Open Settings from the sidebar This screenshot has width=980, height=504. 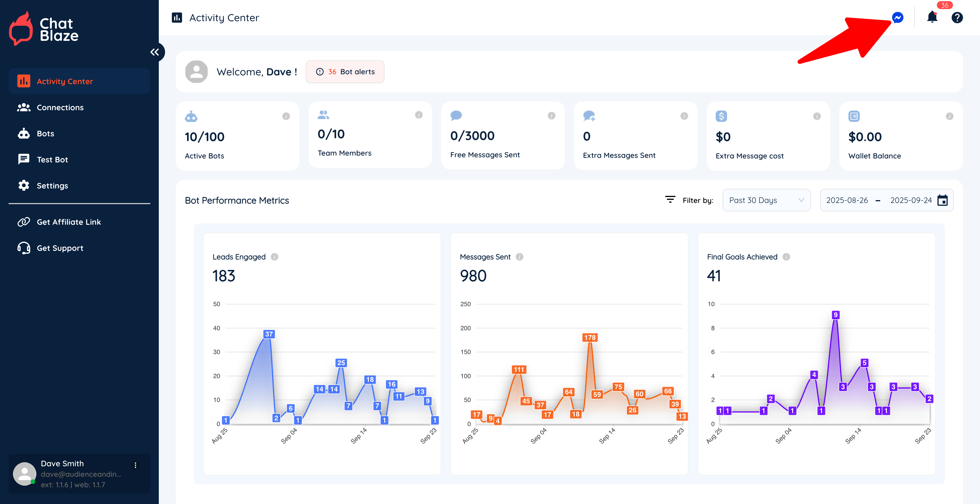pos(52,186)
